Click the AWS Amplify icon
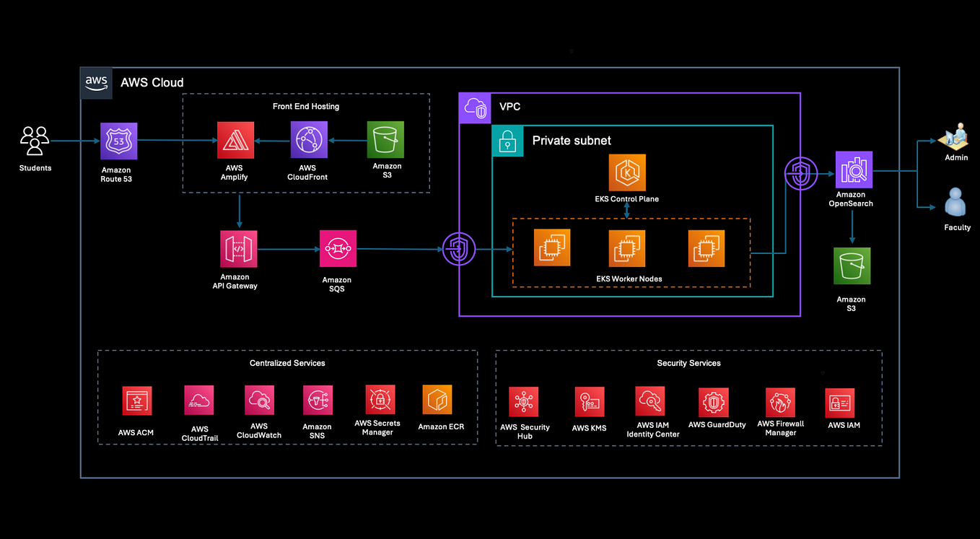This screenshot has width=980, height=539. tap(235, 139)
